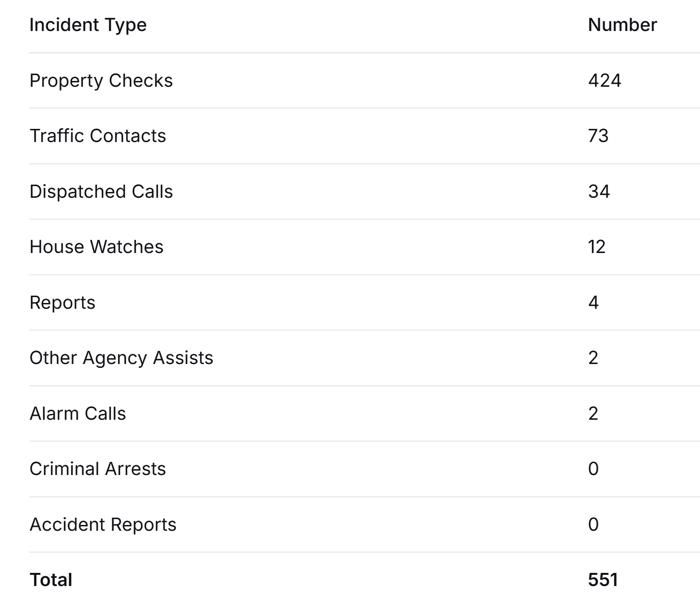Click the count for Alarm Calls
This screenshot has height=603, width=700.
point(593,414)
